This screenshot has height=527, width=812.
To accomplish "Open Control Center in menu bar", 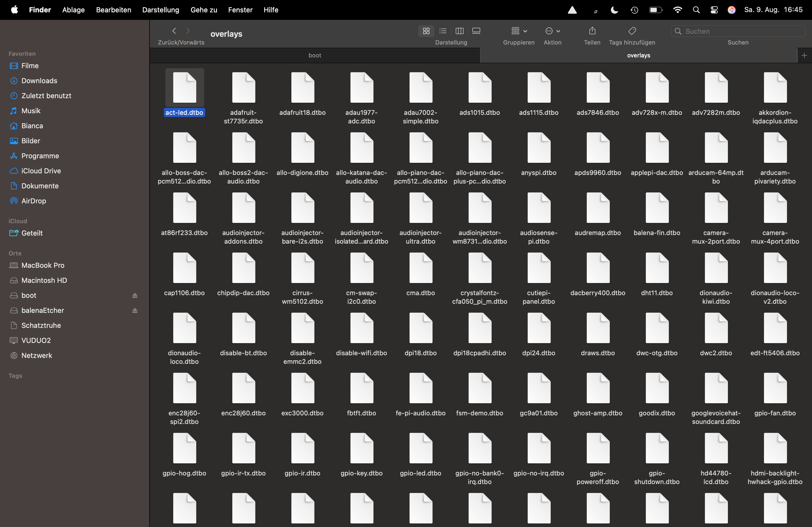I will tap(714, 10).
